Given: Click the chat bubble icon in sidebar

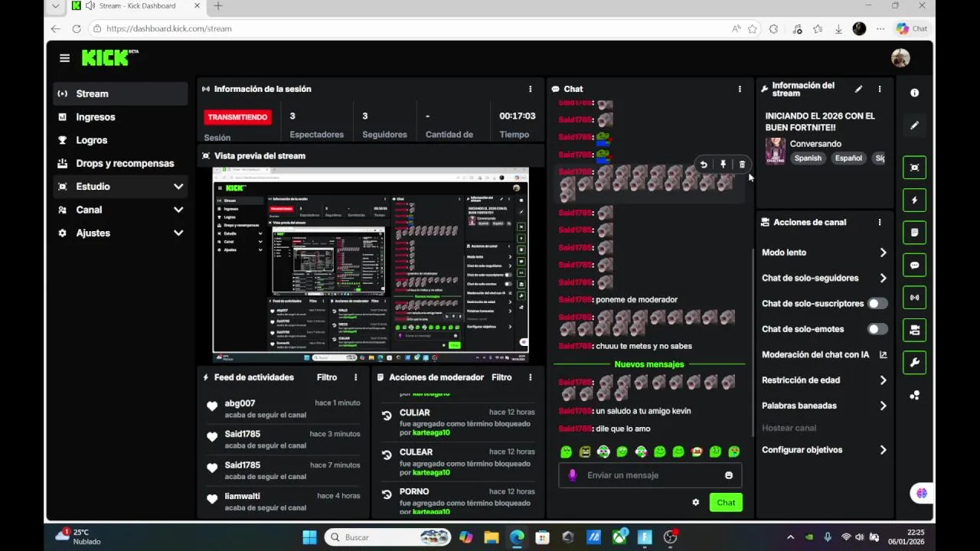Looking at the screenshot, I should pyautogui.click(x=914, y=265).
